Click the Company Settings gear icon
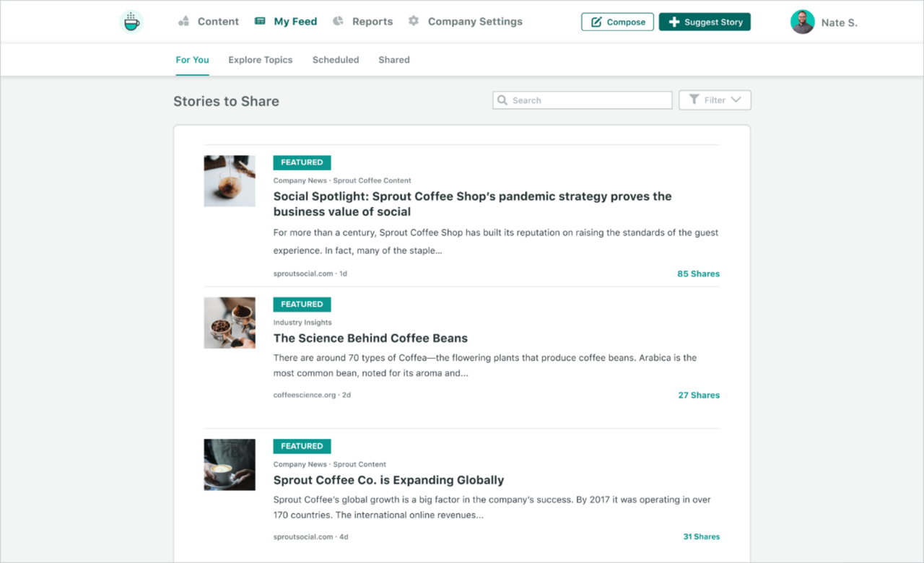Viewport: 924px width, 563px height. pos(414,21)
